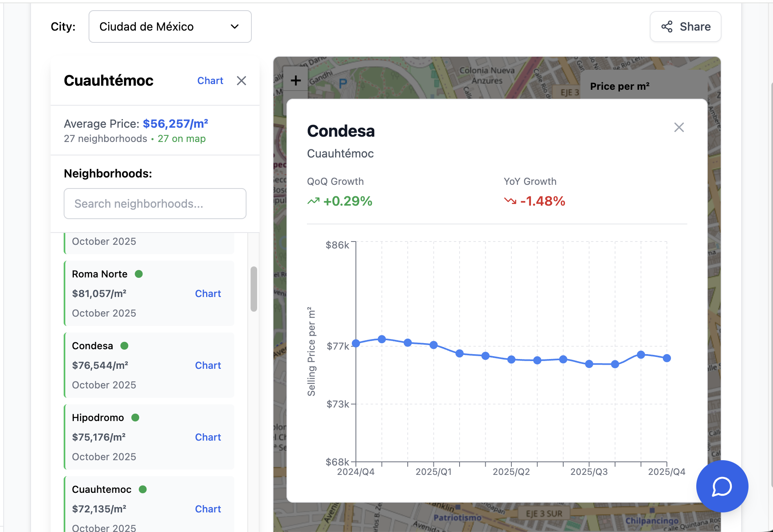Open the Cuauhtemoc neighborhood Chart link
Screen dimensions: 773x532
208,509
